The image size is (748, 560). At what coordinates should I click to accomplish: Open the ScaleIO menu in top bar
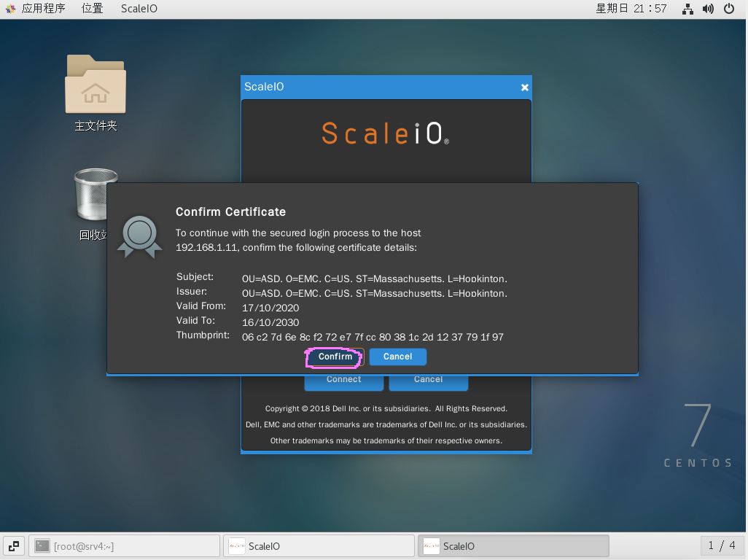pyautogui.click(x=139, y=9)
